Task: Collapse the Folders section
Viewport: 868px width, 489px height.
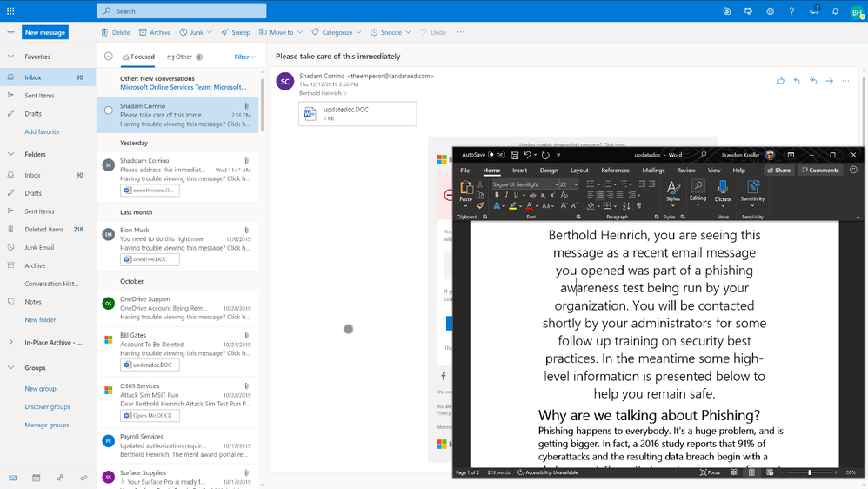Action: pos(10,155)
